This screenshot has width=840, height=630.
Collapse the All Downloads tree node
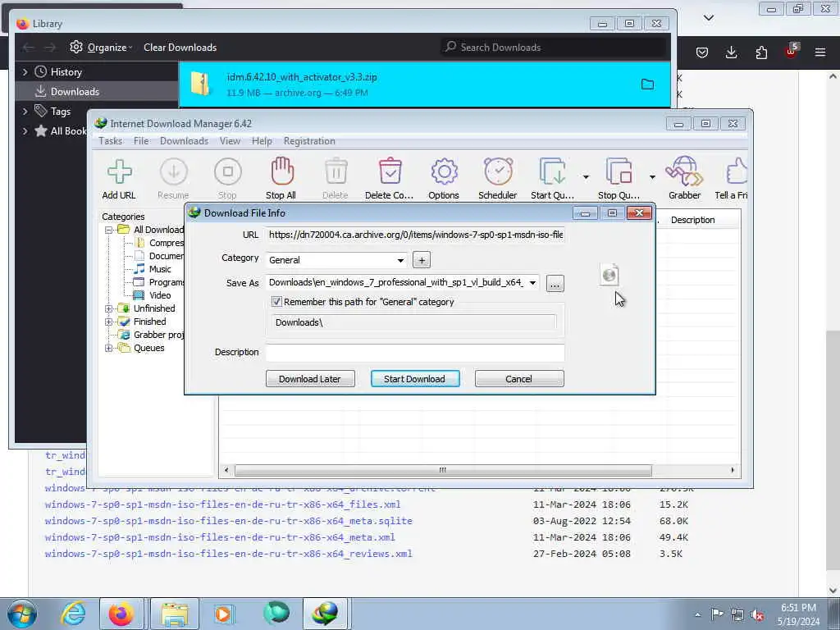pyautogui.click(x=108, y=230)
